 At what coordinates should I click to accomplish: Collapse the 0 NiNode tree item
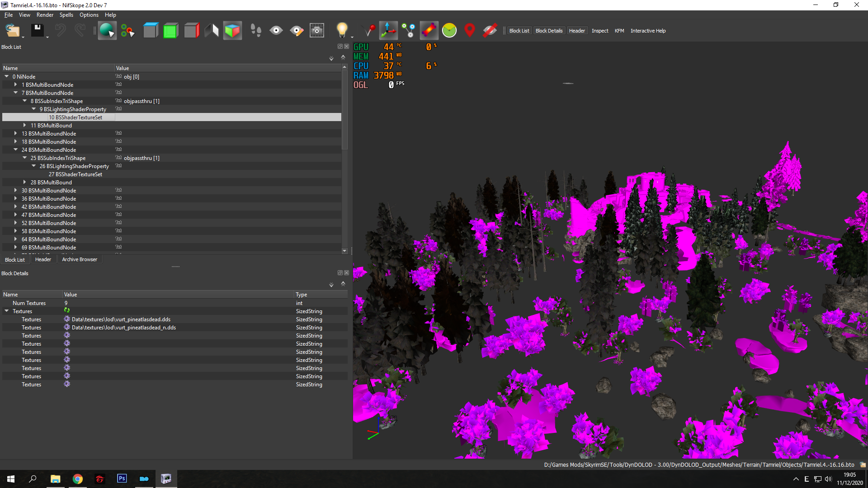7,76
